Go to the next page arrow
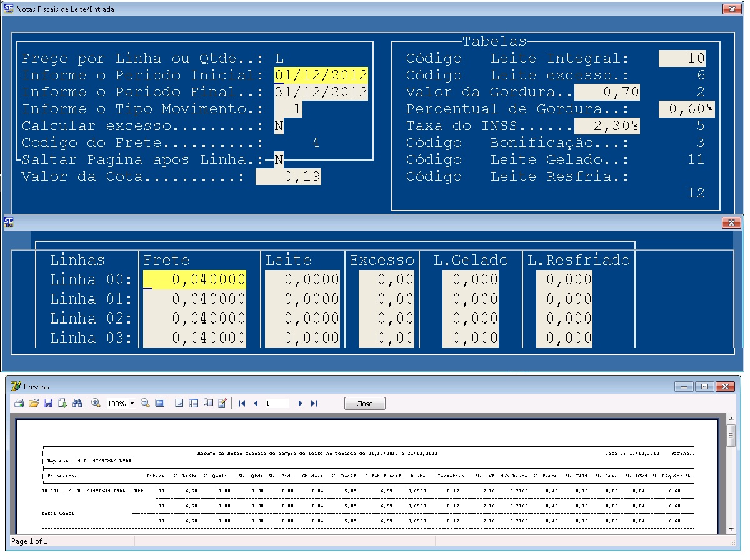This screenshot has height=560, width=750. click(301, 404)
